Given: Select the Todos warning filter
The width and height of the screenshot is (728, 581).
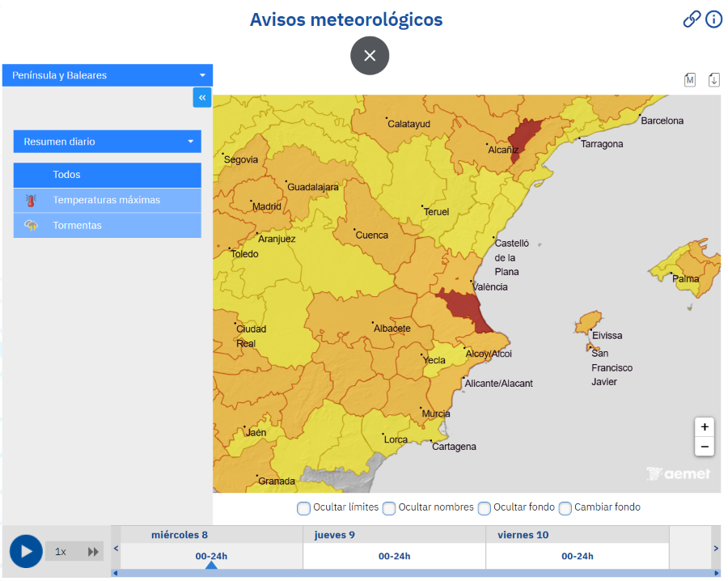Looking at the screenshot, I should click(108, 175).
